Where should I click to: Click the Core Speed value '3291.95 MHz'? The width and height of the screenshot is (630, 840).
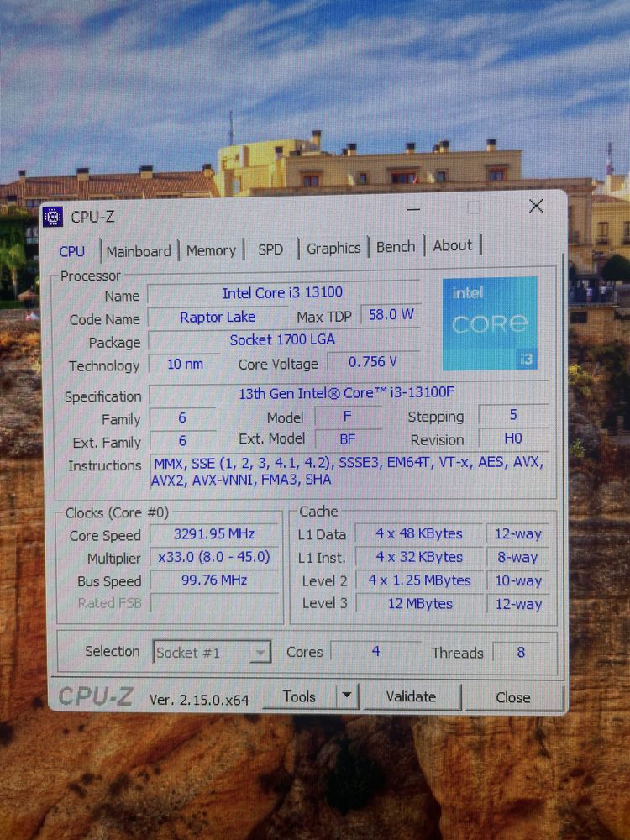click(213, 534)
